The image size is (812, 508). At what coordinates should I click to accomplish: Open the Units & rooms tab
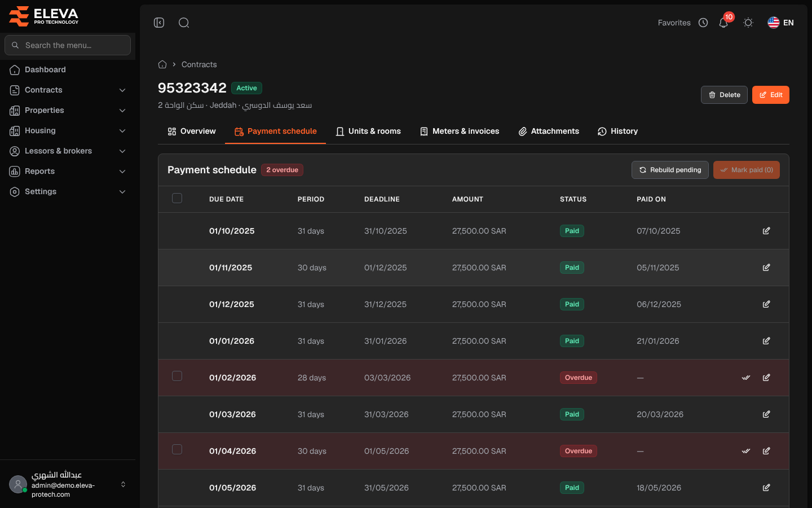[x=368, y=131]
